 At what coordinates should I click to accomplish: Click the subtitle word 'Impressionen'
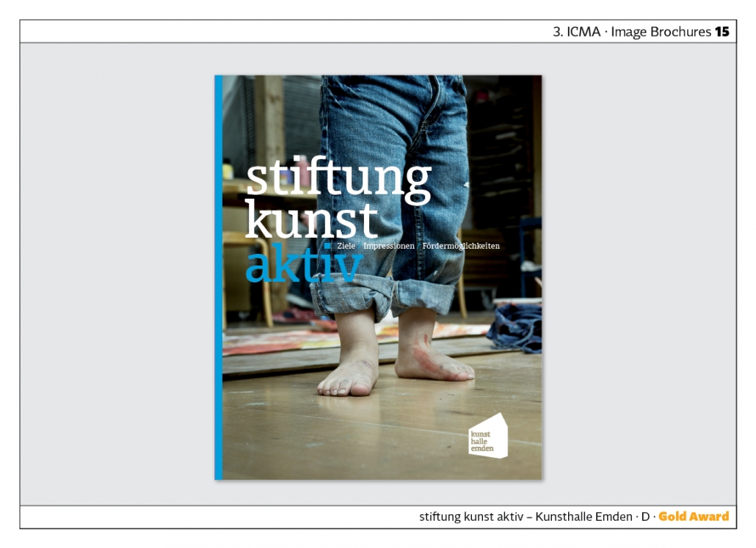coord(388,246)
